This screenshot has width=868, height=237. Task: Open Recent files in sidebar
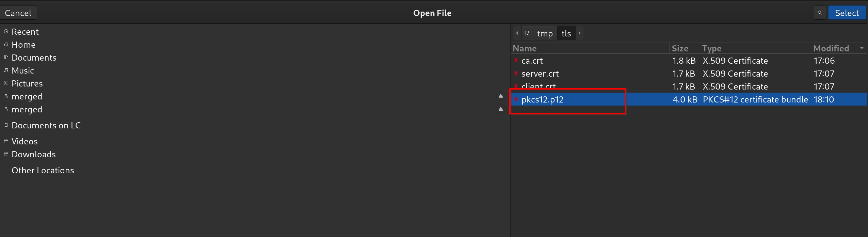(x=25, y=32)
